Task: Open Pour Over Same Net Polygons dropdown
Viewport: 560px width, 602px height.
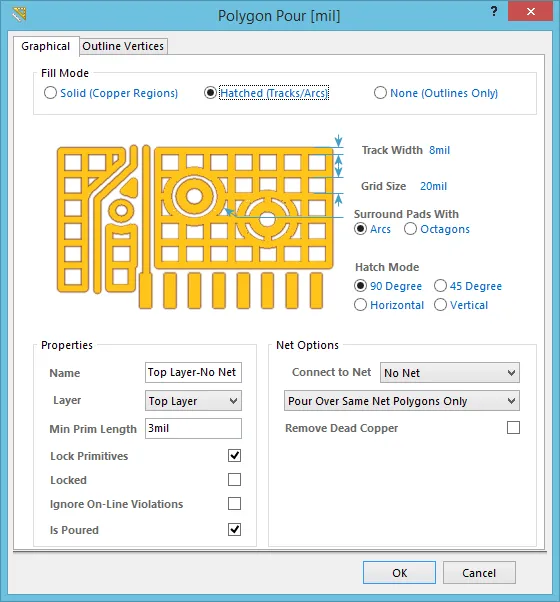Action: coord(401,401)
